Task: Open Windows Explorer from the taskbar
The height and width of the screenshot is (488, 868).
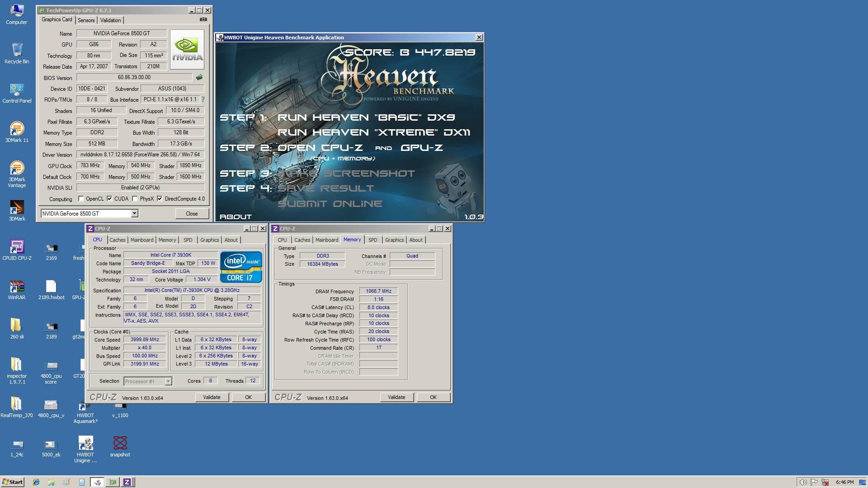Action: tap(51, 482)
